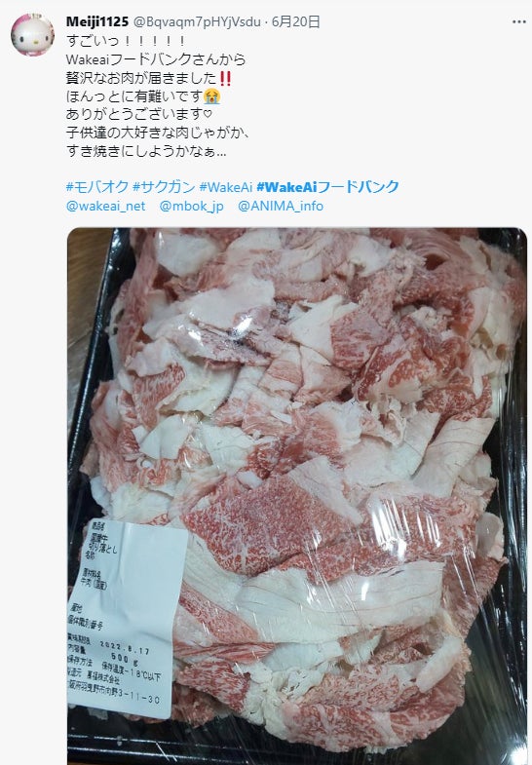Click the Wakeaiフードバンクさんから text line
Screen dimensions: 532x765
(156, 59)
